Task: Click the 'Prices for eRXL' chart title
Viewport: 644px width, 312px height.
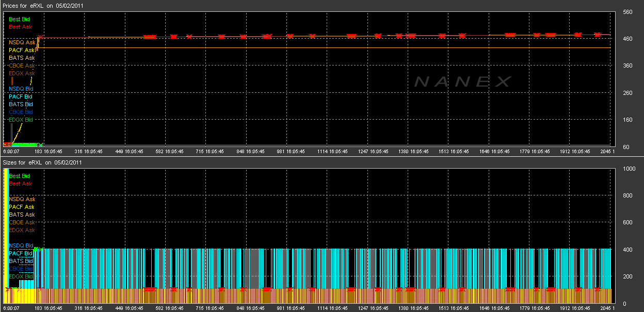Action: click(x=42, y=5)
